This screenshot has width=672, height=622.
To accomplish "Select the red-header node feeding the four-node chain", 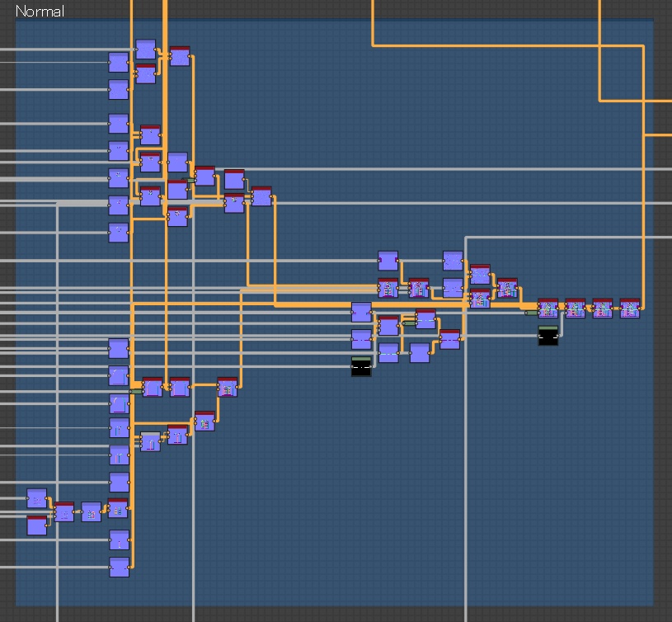I will 507,289.
